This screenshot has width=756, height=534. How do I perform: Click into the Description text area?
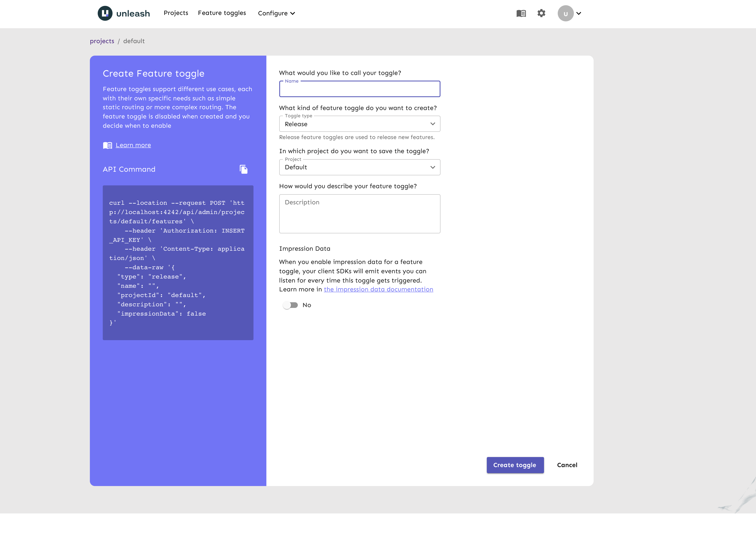(359, 214)
